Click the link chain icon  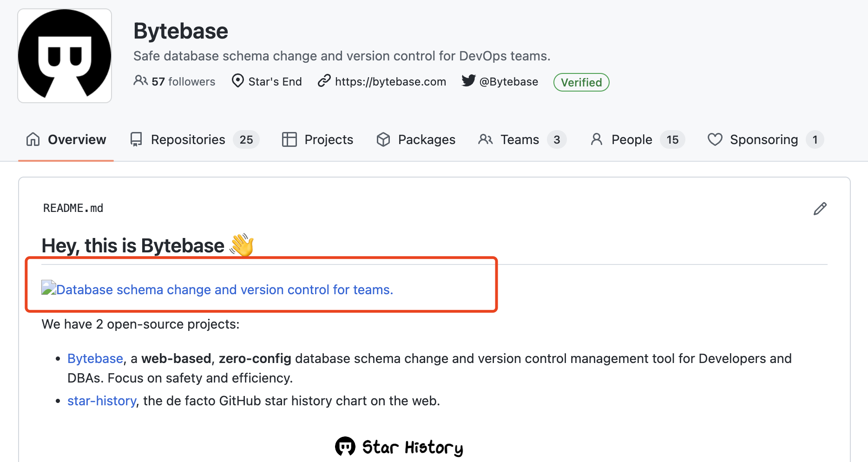click(x=324, y=81)
